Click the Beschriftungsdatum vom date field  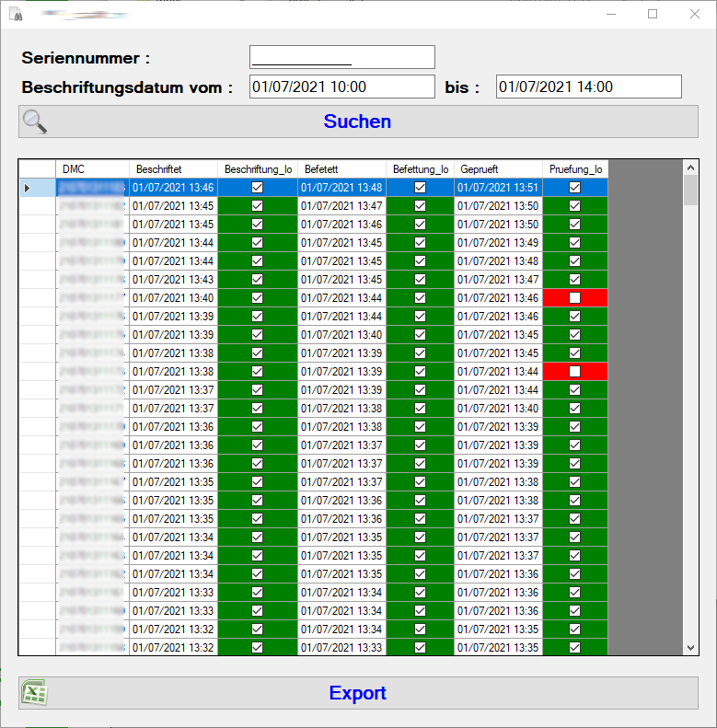click(341, 87)
